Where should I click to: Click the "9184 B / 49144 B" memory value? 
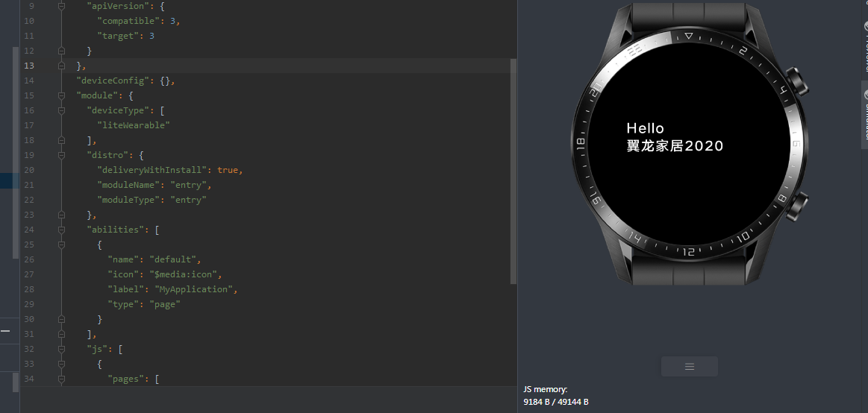(556, 402)
